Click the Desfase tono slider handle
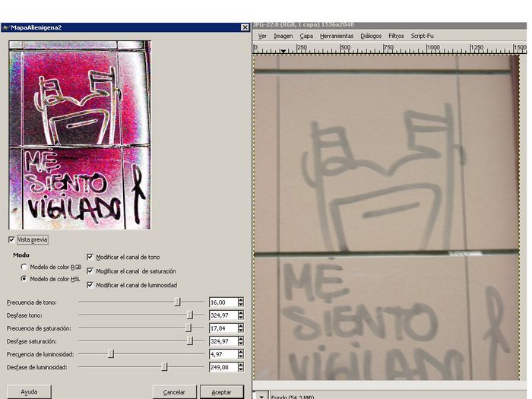The width and height of the screenshot is (532, 399). point(190,315)
